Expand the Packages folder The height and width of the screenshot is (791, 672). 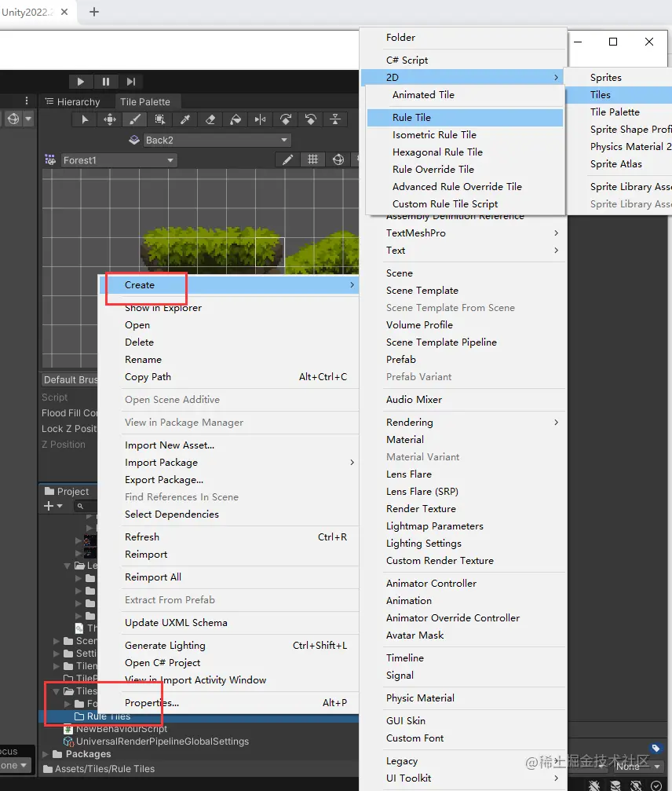pyautogui.click(x=46, y=754)
